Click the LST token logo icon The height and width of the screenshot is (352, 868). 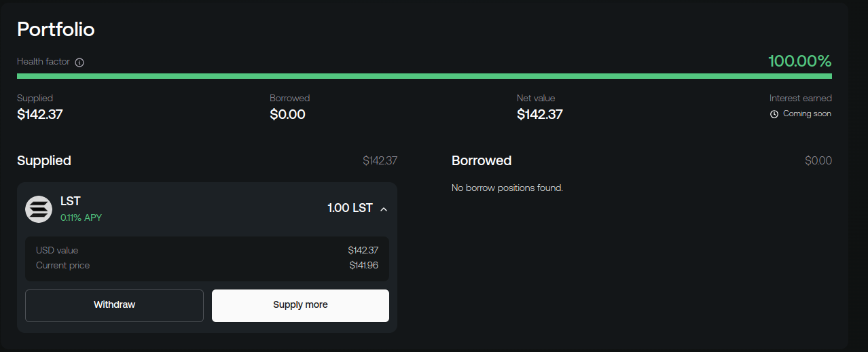click(x=39, y=209)
